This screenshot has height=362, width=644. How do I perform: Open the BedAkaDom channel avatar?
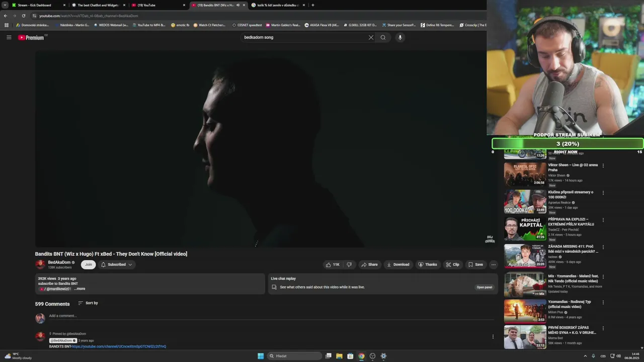(x=40, y=264)
